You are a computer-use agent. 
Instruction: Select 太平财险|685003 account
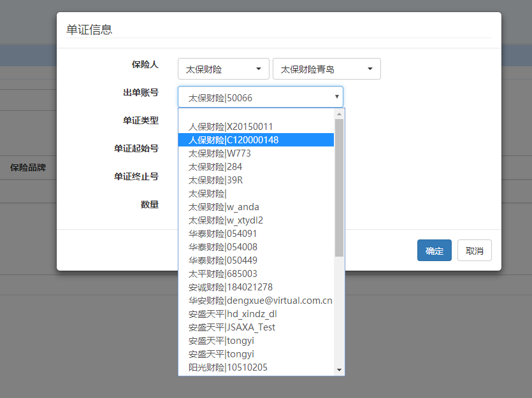click(256, 274)
